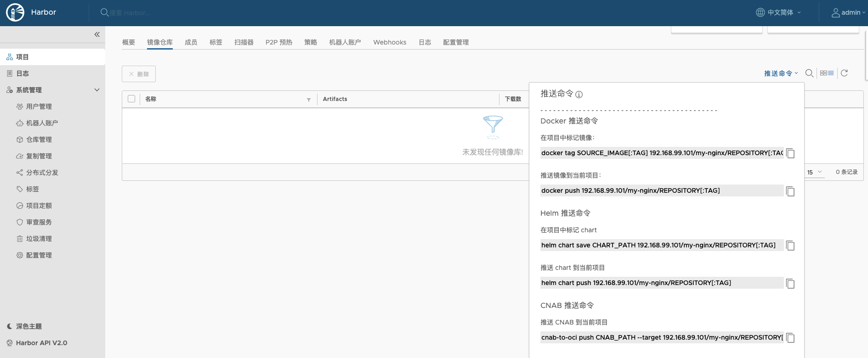The height and width of the screenshot is (358, 868).
Task: Switch to P2P 预热 tab
Action: [x=279, y=42]
